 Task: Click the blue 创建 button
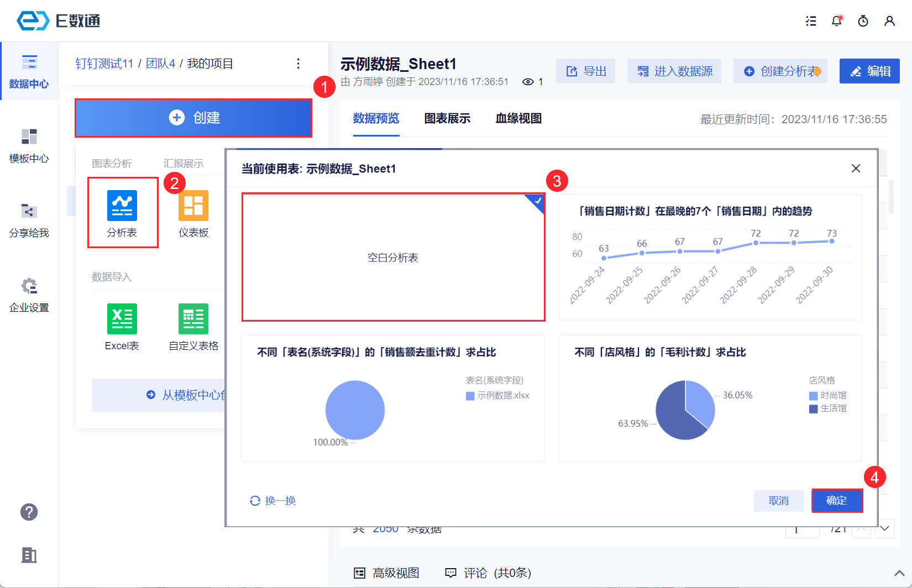[x=193, y=118]
